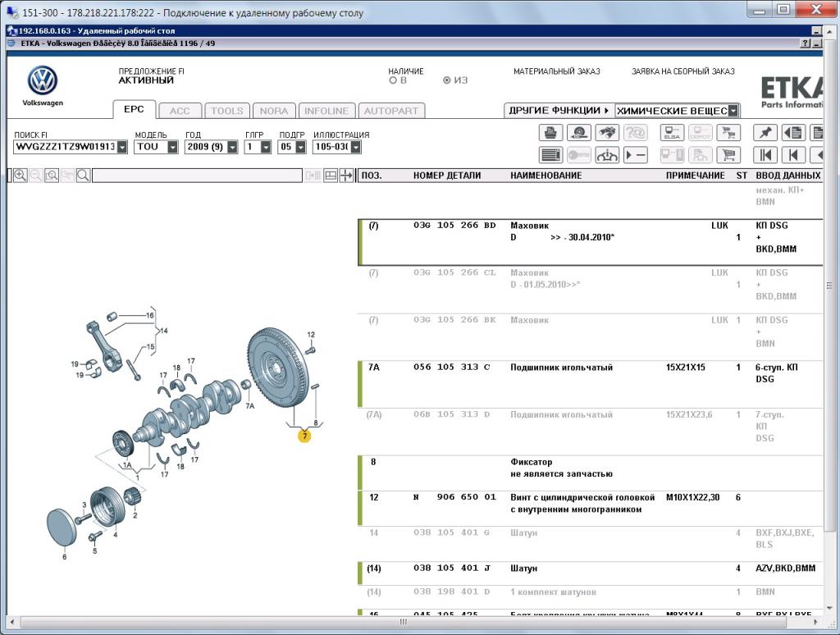Click the plain magnifier search icon

[83, 176]
